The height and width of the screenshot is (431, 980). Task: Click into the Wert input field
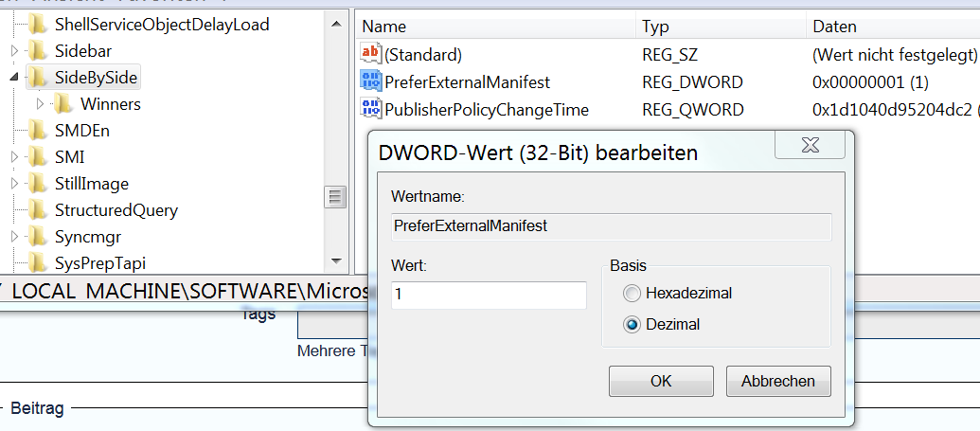coord(489,295)
